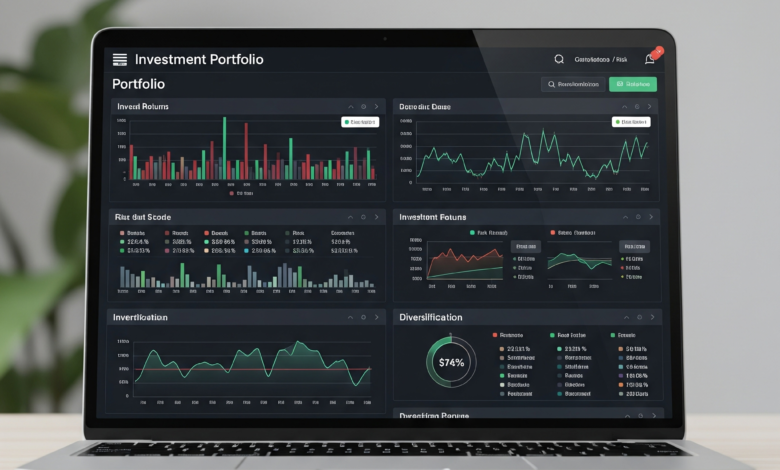Expand Invest Returns panel via right arrow chevron

click(376, 106)
